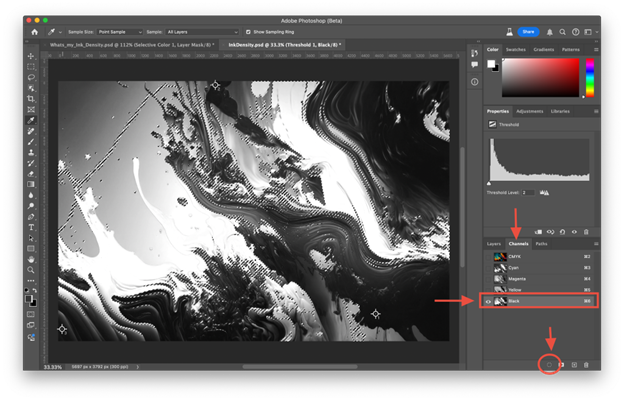Viewport: 624px width, 401px height.
Task: Click the rainbow hue slider strip
Action: tap(590, 77)
